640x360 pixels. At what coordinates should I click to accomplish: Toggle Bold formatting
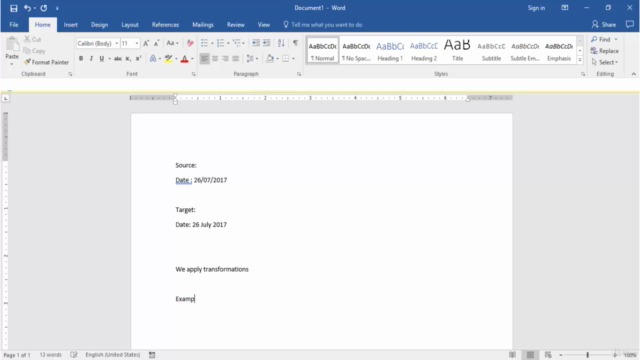[81, 59]
